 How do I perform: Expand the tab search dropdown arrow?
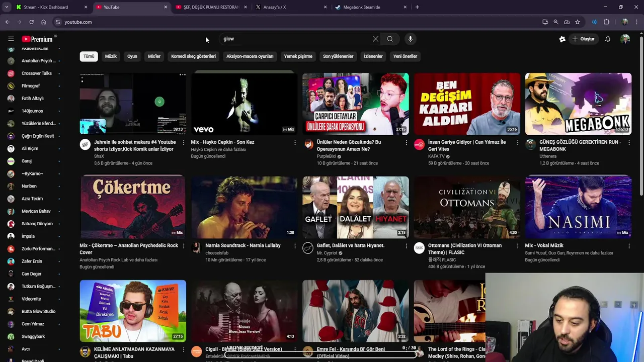[6, 7]
